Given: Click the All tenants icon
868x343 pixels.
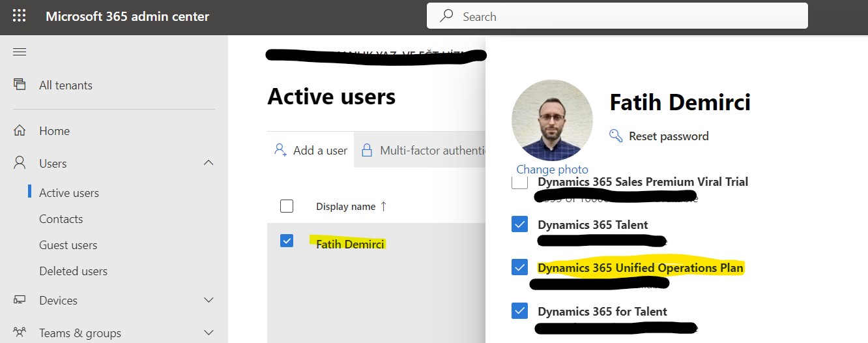Looking at the screenshot, I should click(x=20, y=85).
